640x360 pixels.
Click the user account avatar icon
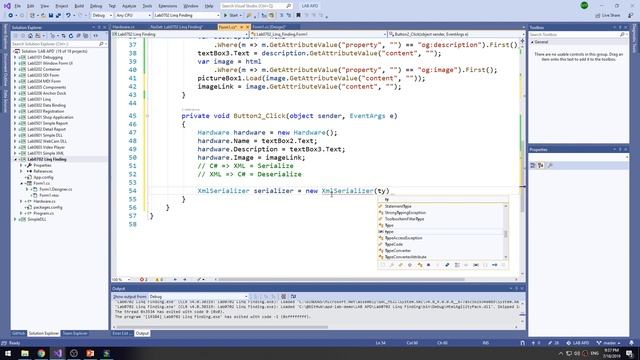[x=584, y=5]
